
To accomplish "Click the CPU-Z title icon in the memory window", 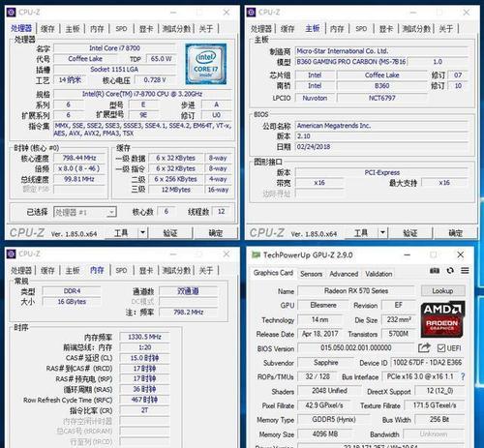I will tap(12, 254).
